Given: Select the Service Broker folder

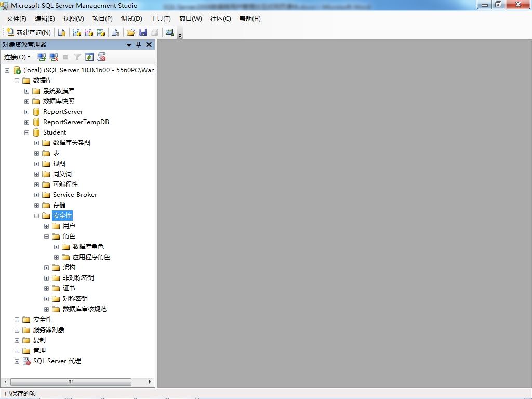Looking at the screenshot, I should coord(75,195).
